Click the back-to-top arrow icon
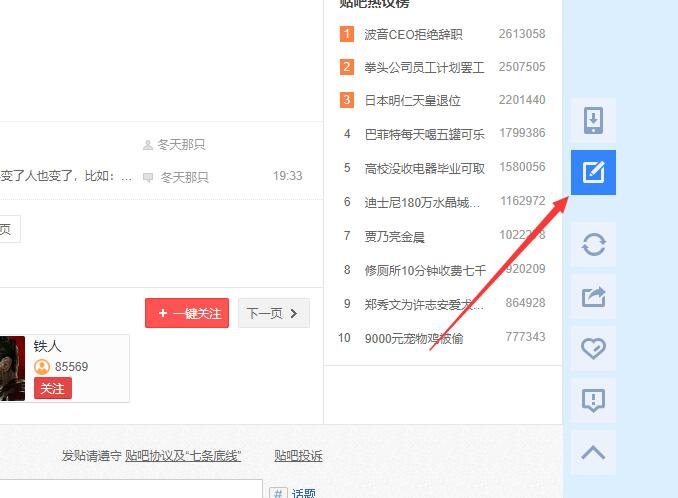This screenshot has height=498, width=678. click(x=593, y=452)
